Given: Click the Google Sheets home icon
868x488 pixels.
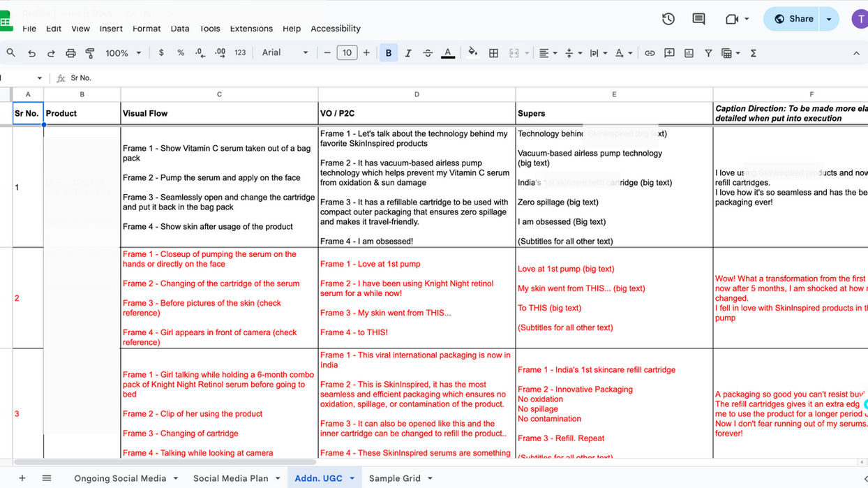Looking at the screenshot, I should [6, 21].
